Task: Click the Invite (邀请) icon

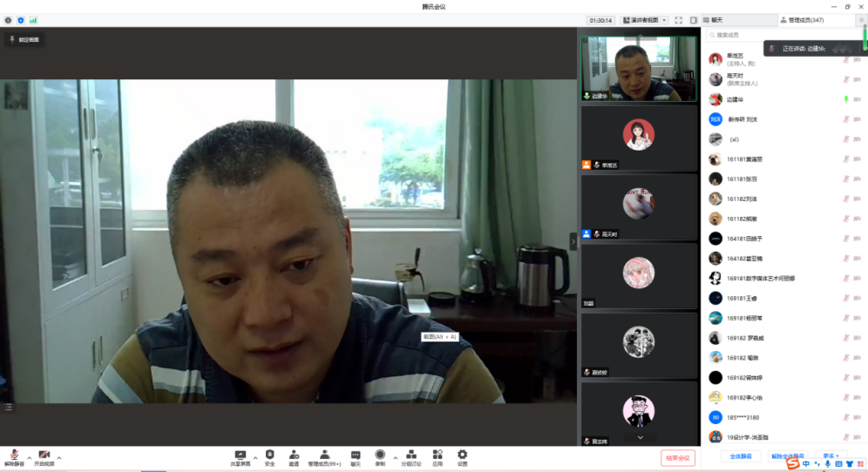Action: click(x=294, y=455)
